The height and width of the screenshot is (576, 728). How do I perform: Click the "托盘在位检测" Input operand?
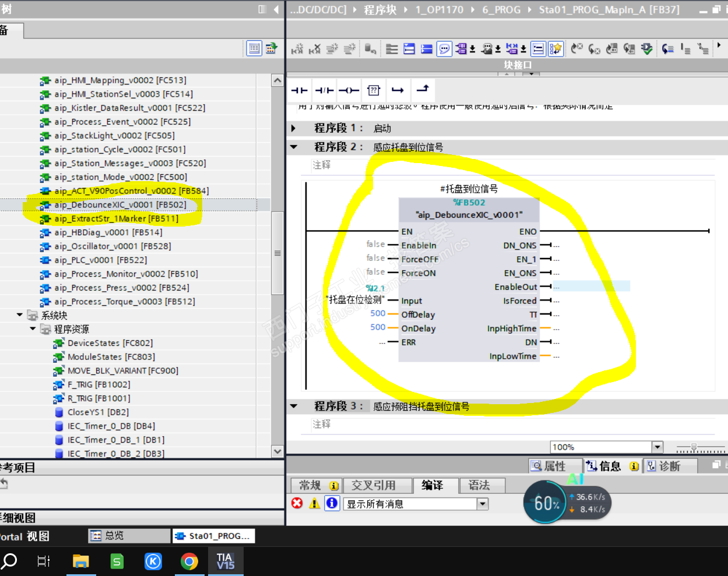coord(354,300)
